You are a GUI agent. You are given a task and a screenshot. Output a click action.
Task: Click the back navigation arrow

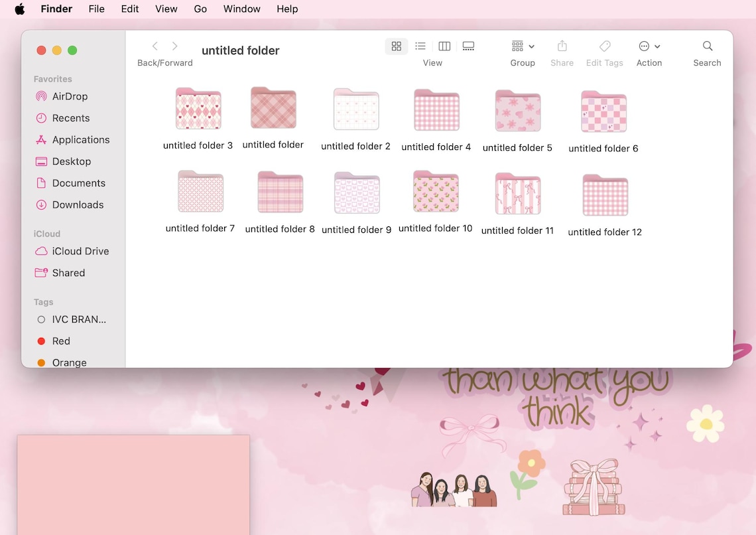tap(155, 46)
